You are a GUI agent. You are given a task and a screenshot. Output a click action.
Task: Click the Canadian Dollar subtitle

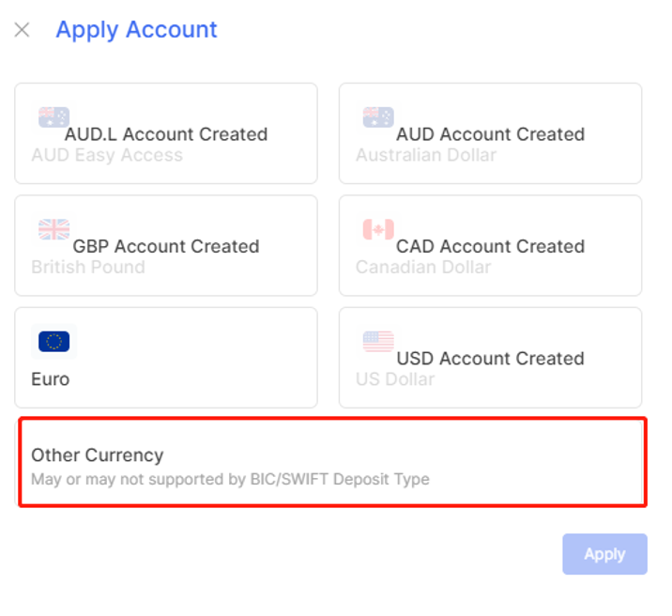tap(423, 267)
